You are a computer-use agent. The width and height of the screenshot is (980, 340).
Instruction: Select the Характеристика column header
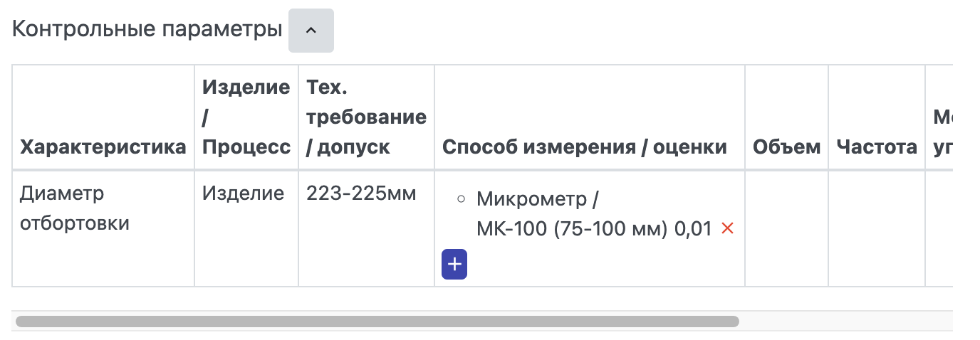coord(103,147)
